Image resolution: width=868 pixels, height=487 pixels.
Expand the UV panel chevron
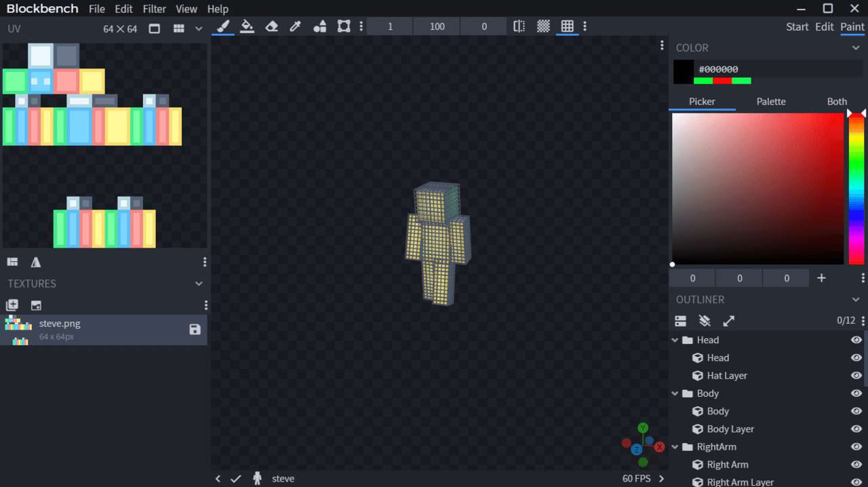pyautogui.click(x=199, y=28)
